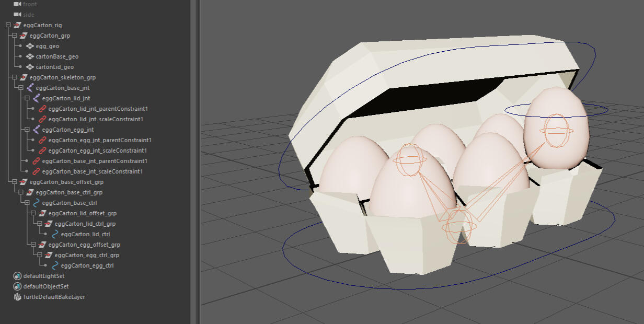Click the cartonLid_geo mesh icon
Image resolution: width=644 pixels, height=324 pixels.
(x=30, y=67)
